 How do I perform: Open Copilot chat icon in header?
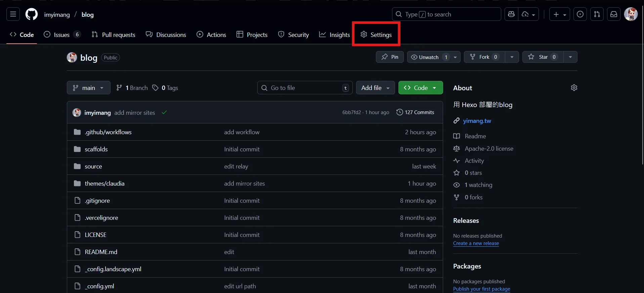coord(511,14)
